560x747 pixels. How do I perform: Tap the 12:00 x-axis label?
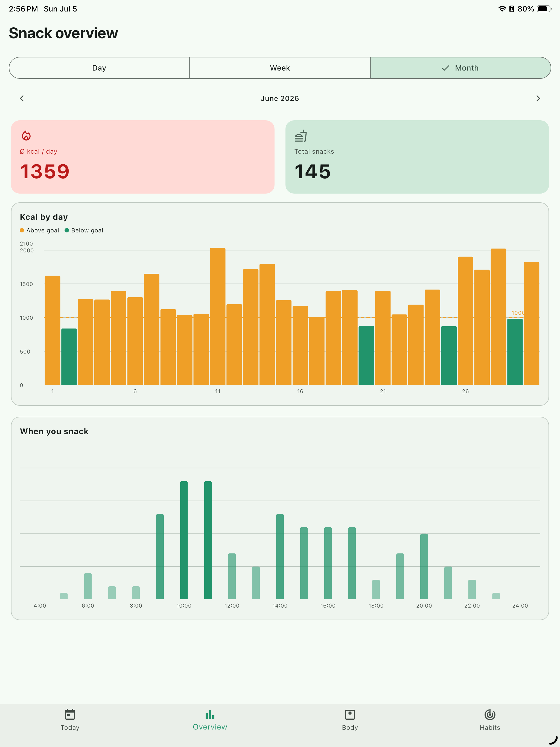pos(232,606)
